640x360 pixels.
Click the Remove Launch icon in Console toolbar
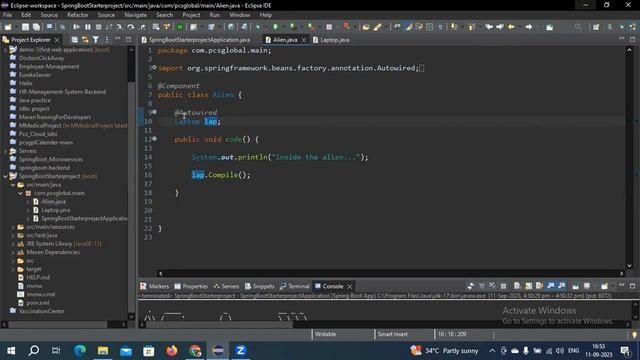(482, 286)
